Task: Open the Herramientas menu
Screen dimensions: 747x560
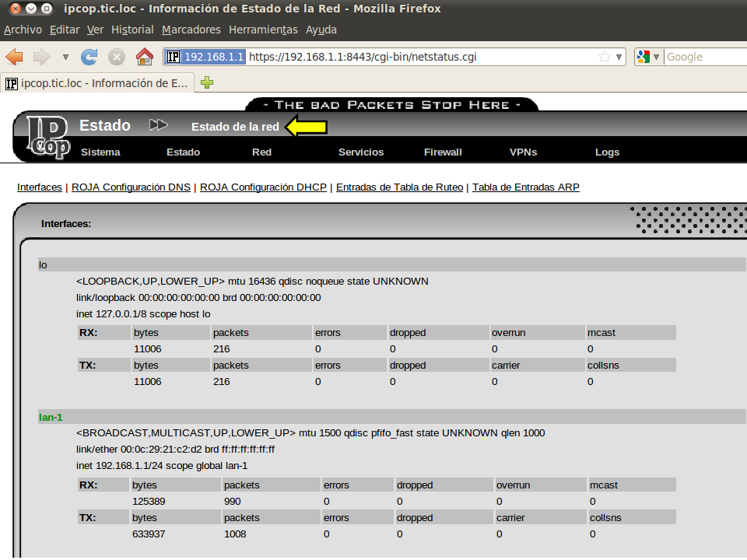Action: [263, 30]
